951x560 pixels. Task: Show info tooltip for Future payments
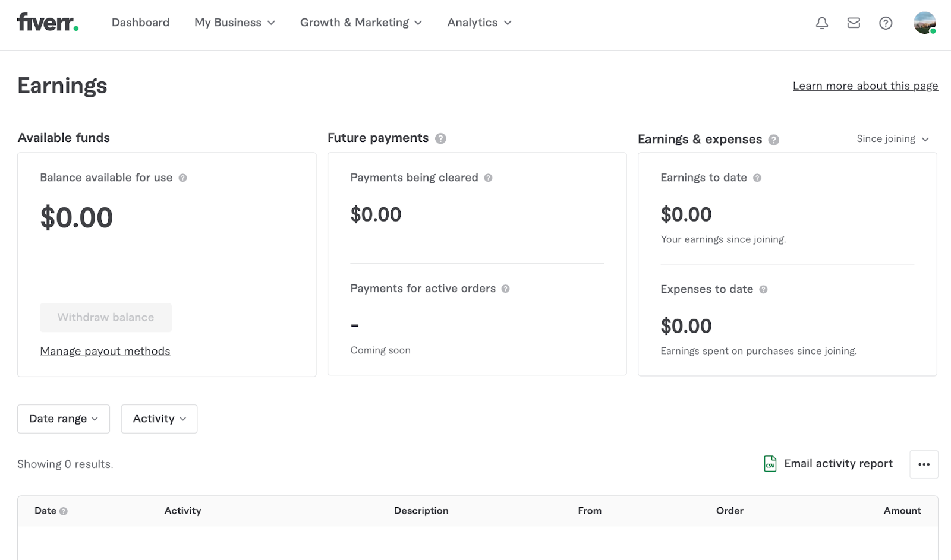[440, 138]
